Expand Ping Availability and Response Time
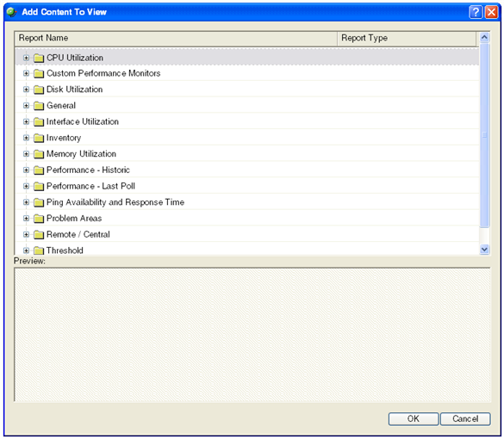The height and width of the screenshot is (439, 504). pos(27,202)
